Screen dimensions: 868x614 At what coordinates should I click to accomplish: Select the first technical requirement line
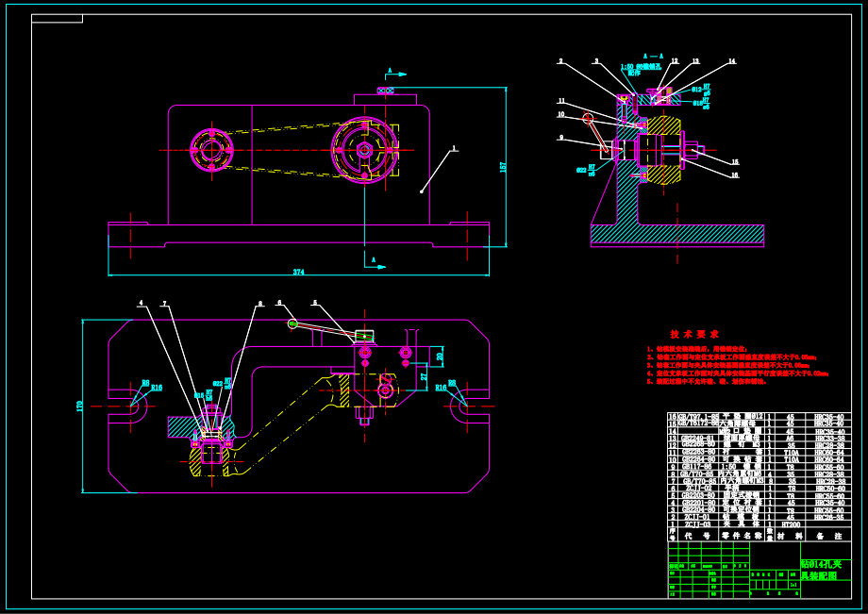point(697,349)
